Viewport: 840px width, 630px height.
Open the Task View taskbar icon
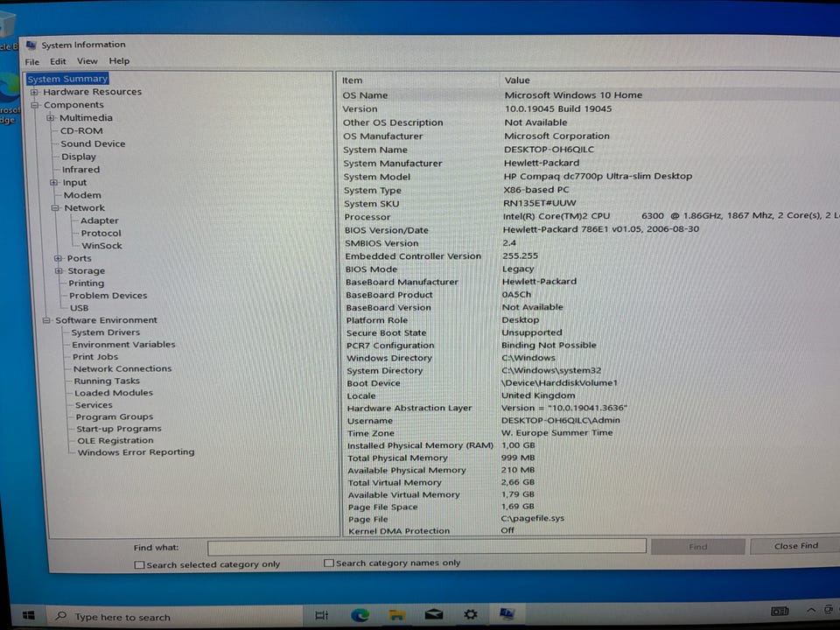tap(321, 615)
